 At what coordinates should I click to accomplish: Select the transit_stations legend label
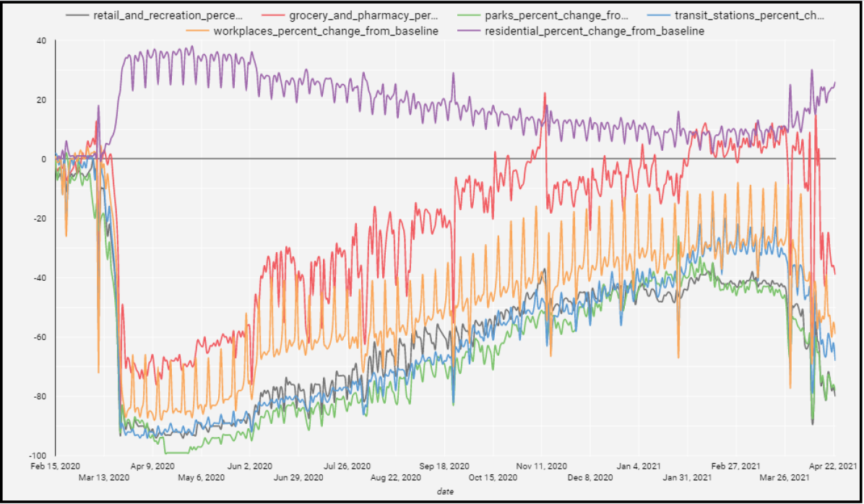click(749, 15)
